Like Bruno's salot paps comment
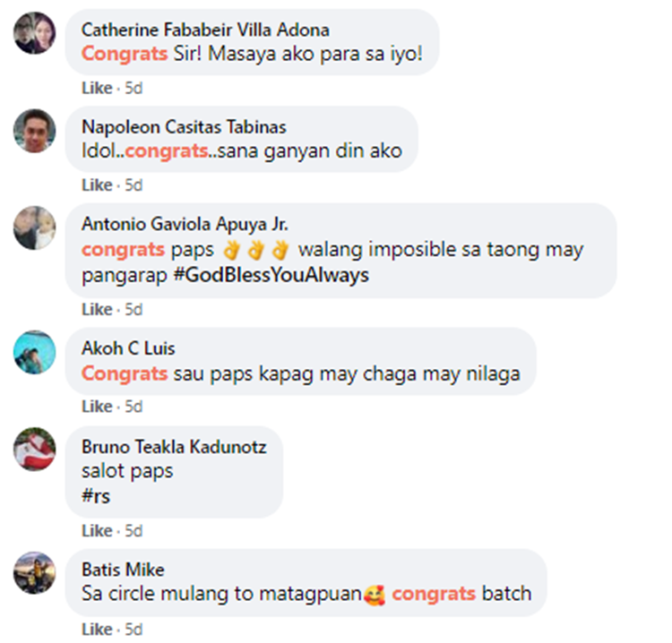672x643 pixels. (x=97, y=531)
